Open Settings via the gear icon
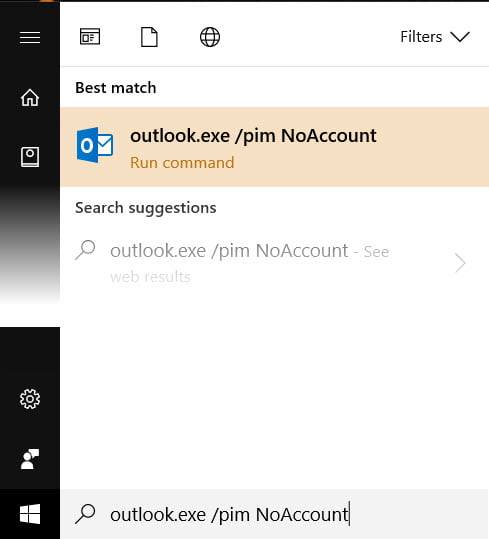 point(30,399)
